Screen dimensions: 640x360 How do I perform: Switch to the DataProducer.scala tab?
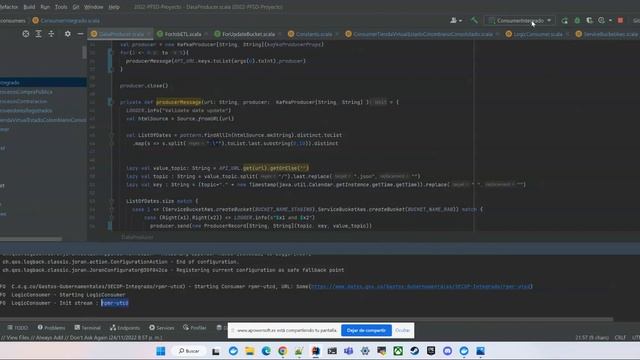(121, 34)
